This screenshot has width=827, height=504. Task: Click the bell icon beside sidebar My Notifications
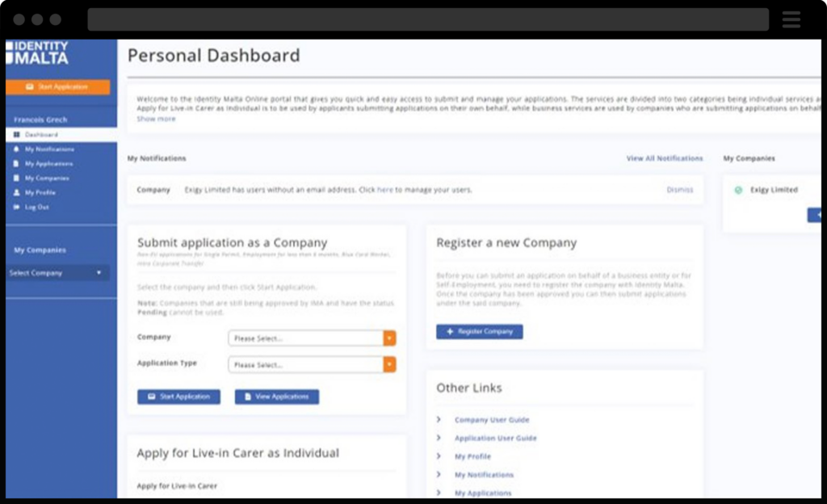[x=16, y=149]
